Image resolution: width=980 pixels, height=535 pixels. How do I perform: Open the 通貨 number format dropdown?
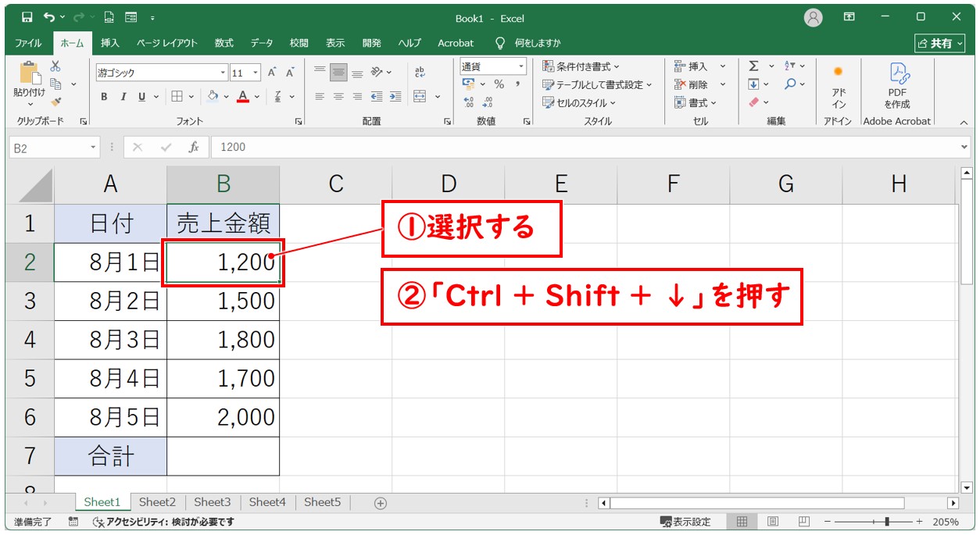tap(520, 66)
